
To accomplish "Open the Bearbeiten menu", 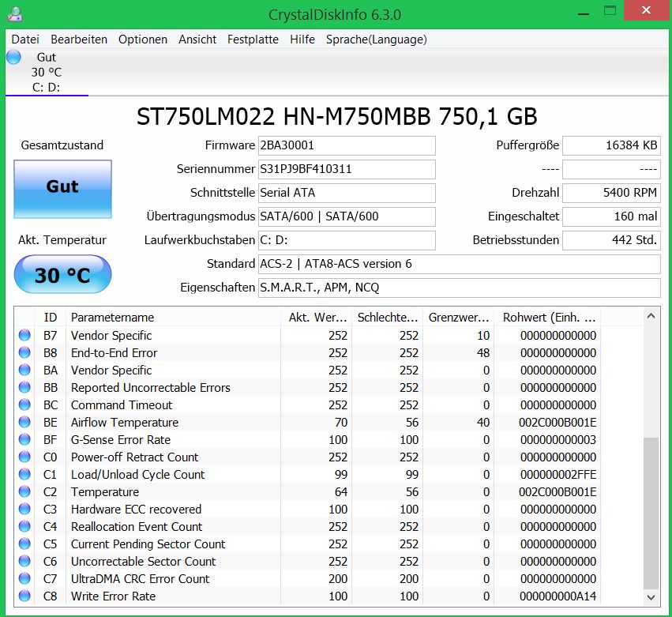I will 79,40.
